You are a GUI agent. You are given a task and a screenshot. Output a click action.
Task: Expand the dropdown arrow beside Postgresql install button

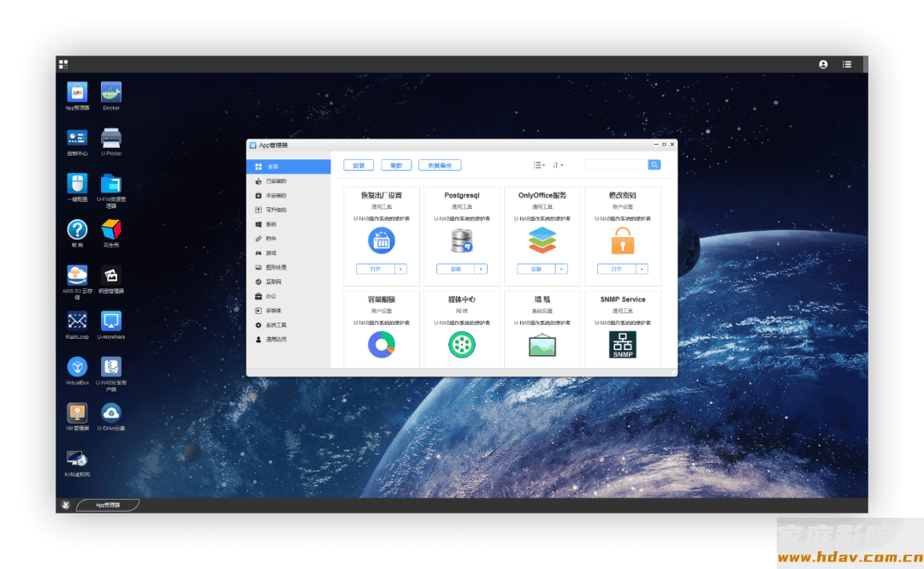point(481,269)
